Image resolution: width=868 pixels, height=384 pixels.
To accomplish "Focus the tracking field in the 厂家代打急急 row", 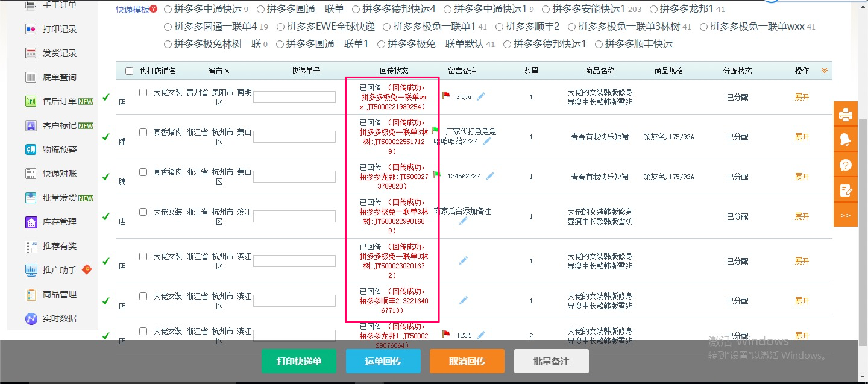I will click(295, 137).
